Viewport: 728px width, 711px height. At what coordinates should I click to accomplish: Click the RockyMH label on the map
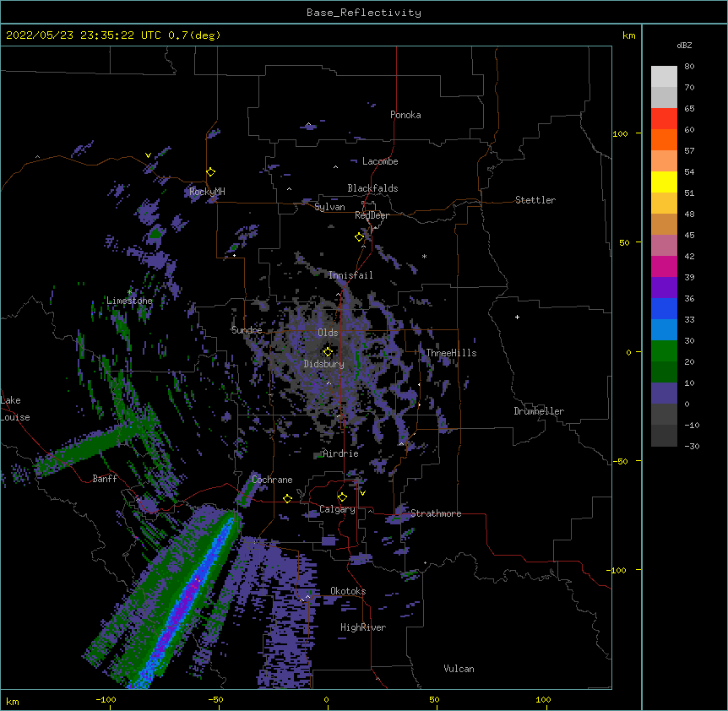click(207, 192)
